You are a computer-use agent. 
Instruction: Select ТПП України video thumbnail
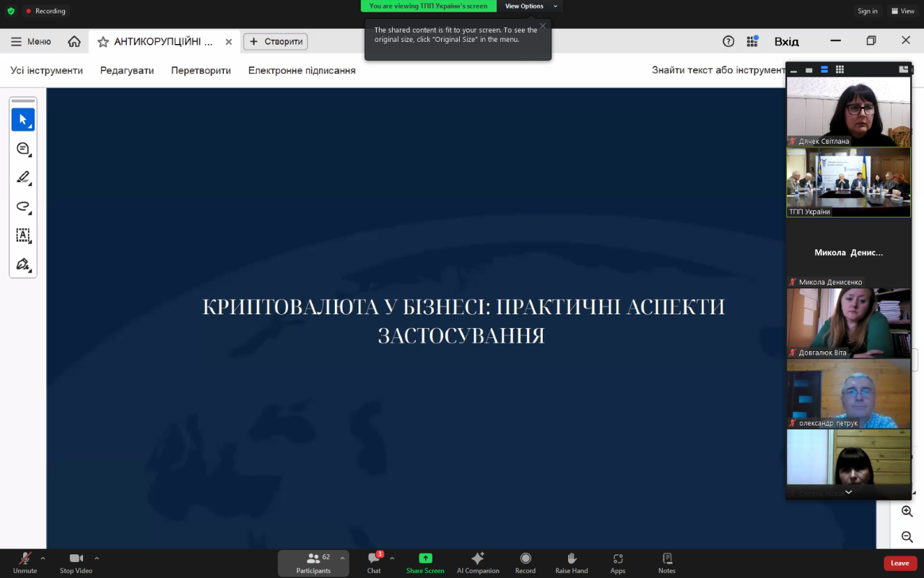tap(848, 182)
